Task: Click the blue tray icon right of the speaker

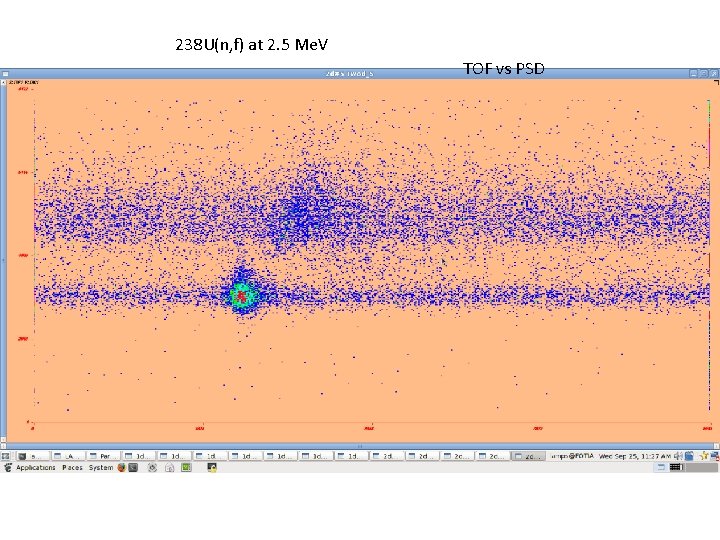Action: 689,456
